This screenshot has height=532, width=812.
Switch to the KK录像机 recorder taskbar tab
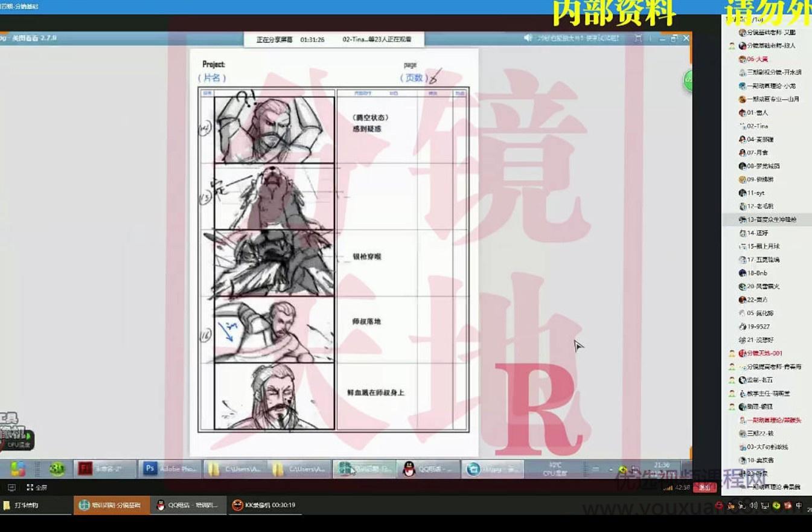264,505
